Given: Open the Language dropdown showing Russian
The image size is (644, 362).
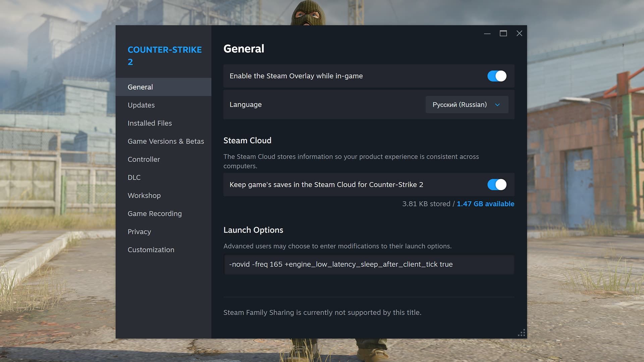Looking at the screenshot, I should (467, 105).
